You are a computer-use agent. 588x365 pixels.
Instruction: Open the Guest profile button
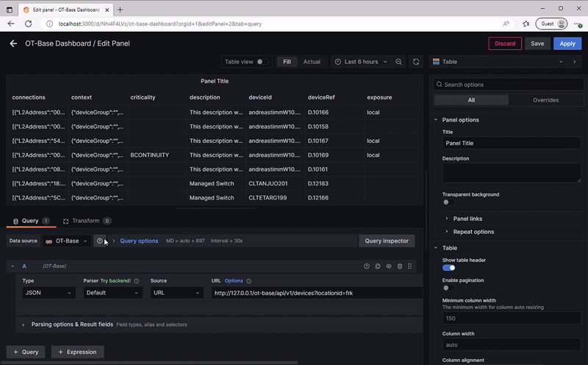551,24
